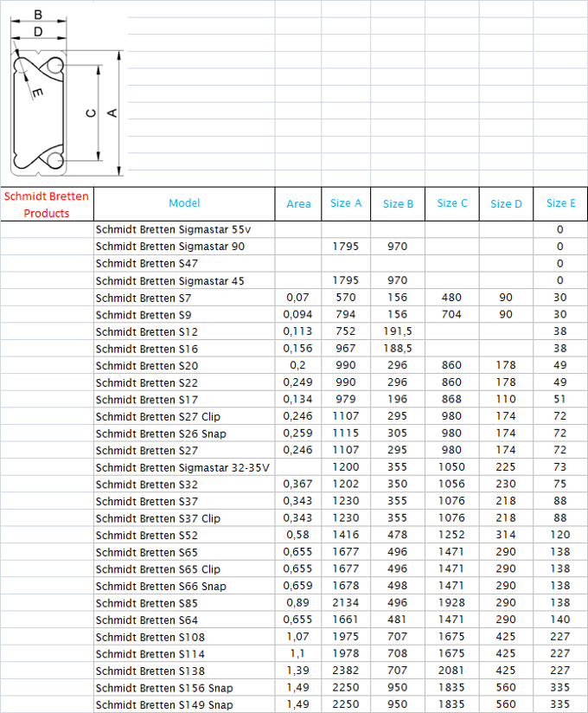
Task: Select Size D value 314 for S52
Action: [x=506, y=535]
